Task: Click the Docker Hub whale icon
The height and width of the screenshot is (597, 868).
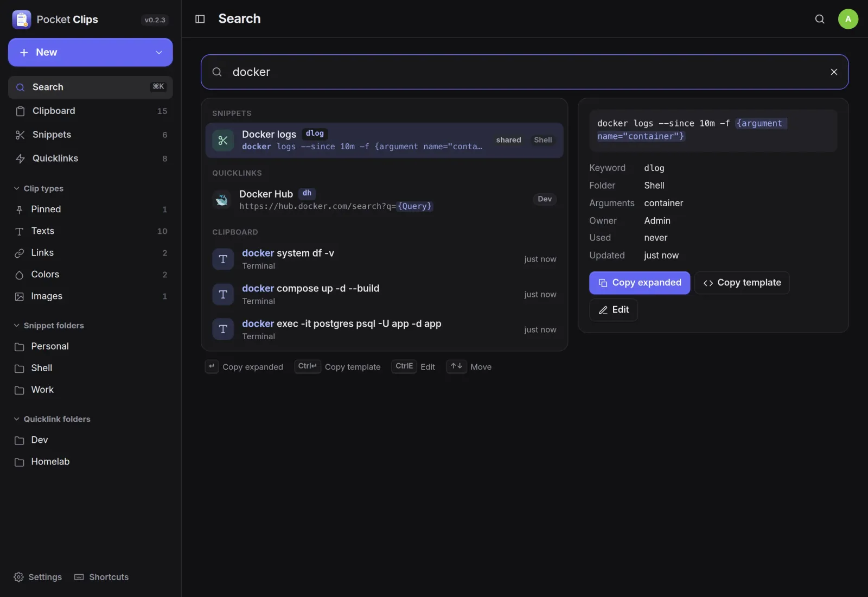Action: click(x=221, y=200)
